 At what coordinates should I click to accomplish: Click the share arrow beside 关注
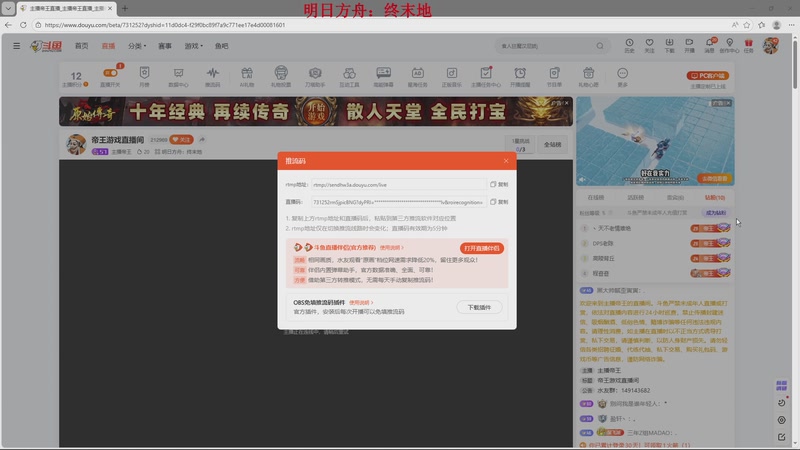point(202,139)
